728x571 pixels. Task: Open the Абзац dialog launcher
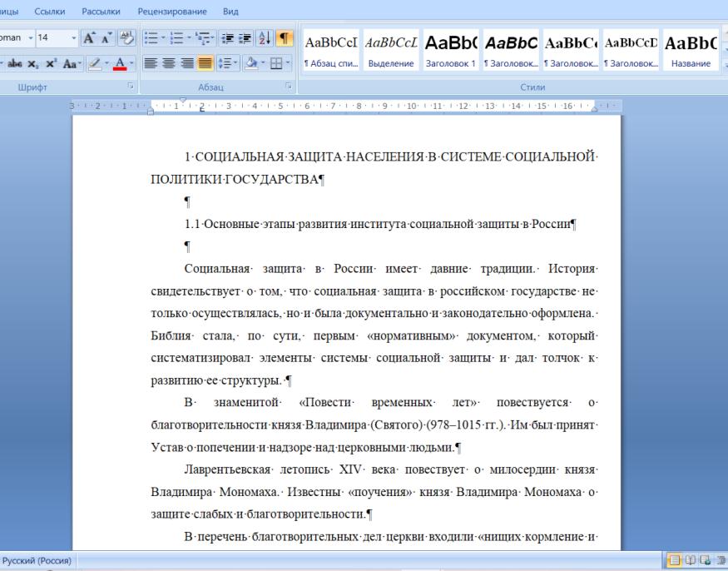pyautogui.click(x=289, y=86)
